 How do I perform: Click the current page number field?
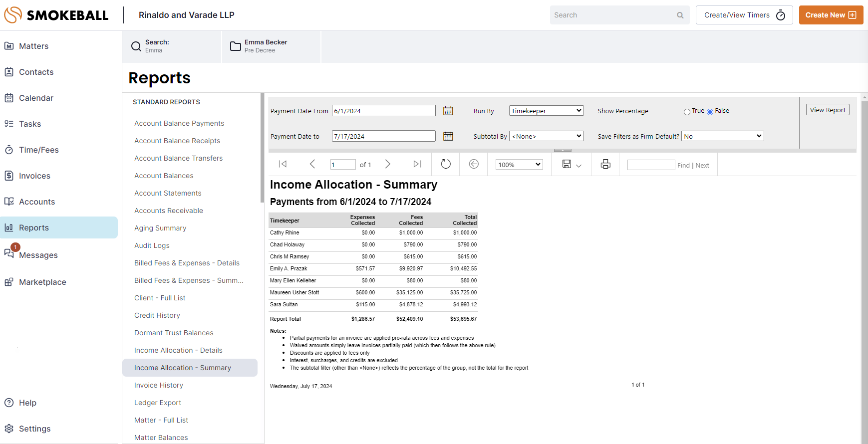coord(343,165)
